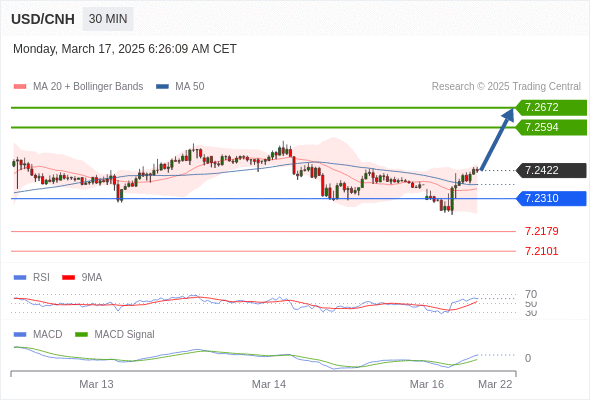Click the green MACD Signal legend swatch
The image size is (590, 400).
[x=81, y=334]
